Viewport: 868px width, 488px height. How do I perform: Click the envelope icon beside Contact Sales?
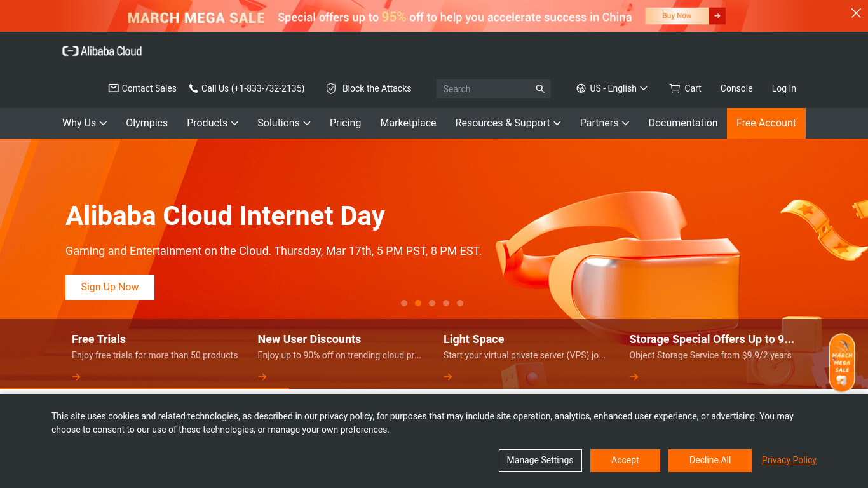114,88
